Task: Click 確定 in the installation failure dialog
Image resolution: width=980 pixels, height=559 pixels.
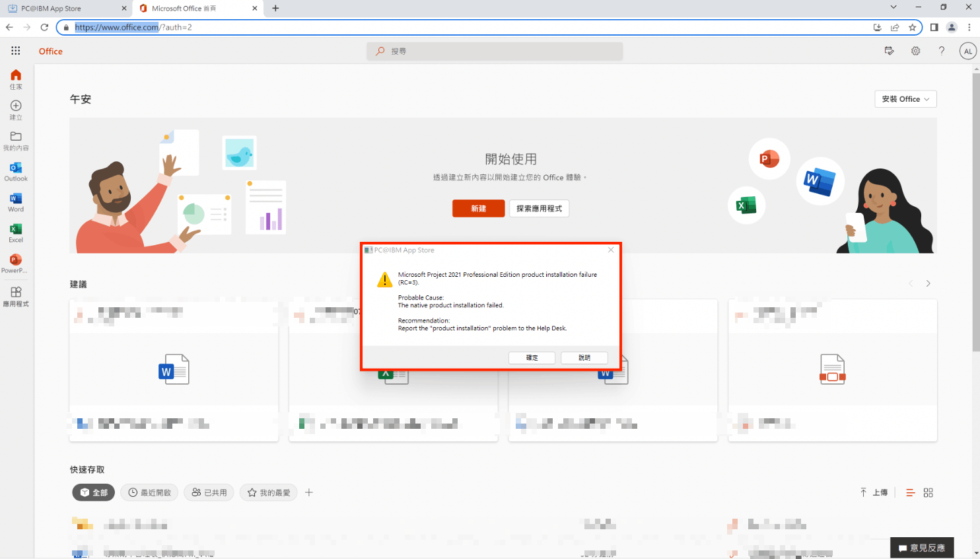Action: click(x=532, y=357)
